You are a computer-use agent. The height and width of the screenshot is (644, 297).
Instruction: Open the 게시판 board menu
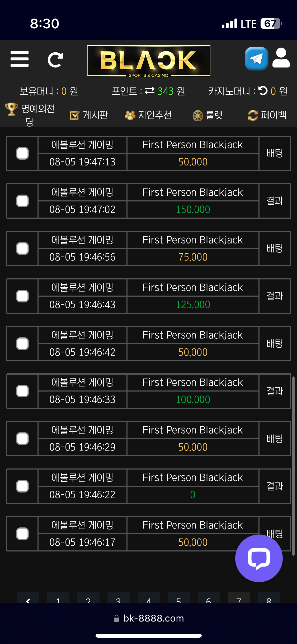(89, 115)
